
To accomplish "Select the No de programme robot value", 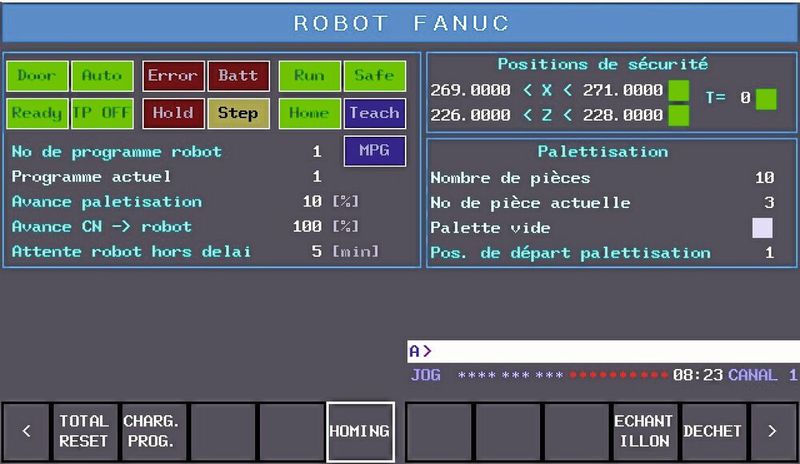I will point(317,152).
